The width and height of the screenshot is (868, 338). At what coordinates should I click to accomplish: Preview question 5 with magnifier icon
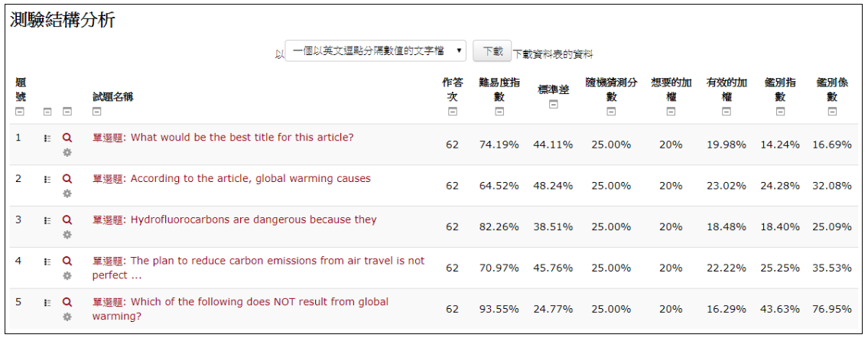[67, 302]
